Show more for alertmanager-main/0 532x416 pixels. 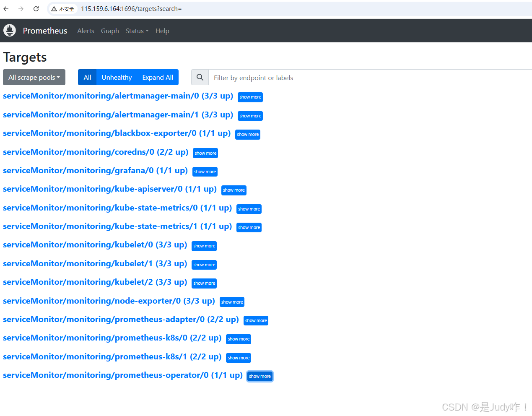(x=250, y=97)
